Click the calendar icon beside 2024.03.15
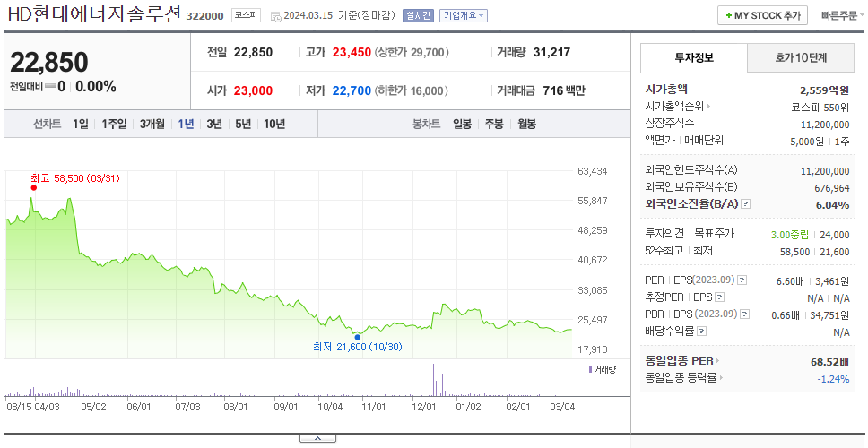The image size is (868, 448). click(x=275, y=17)
